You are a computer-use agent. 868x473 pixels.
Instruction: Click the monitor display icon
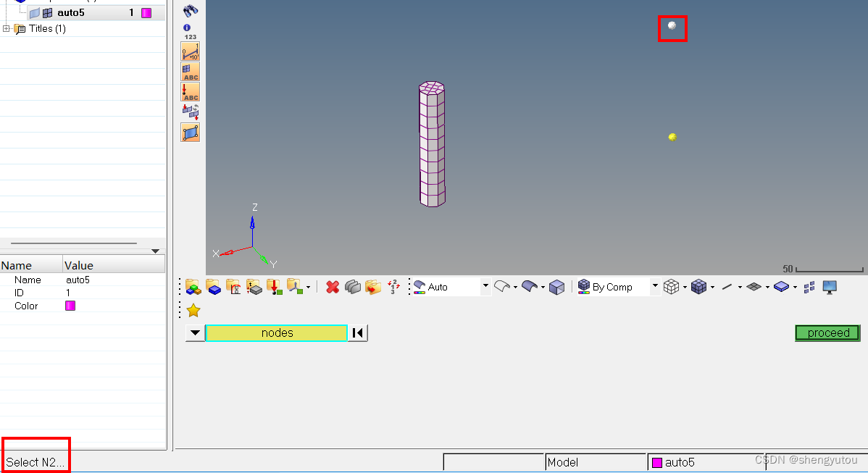(x=830, y=287)
